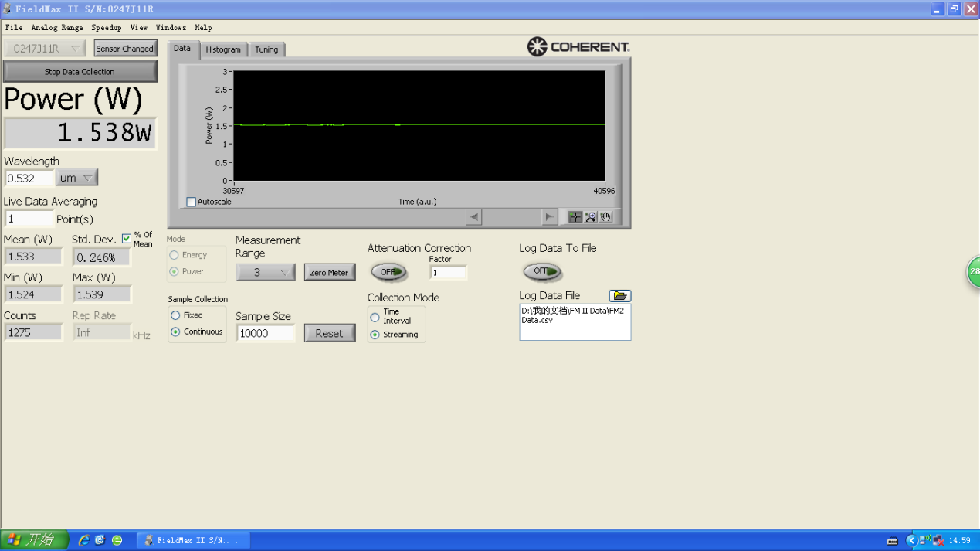
Task: Open the sensor serial number dropdown
Action: [46, 49]
